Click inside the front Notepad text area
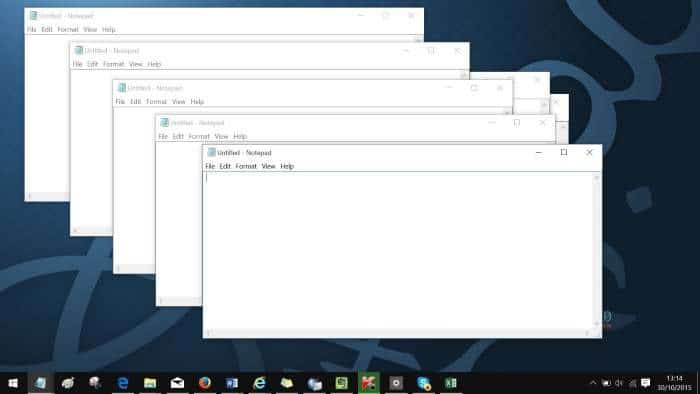 point(397,250)
